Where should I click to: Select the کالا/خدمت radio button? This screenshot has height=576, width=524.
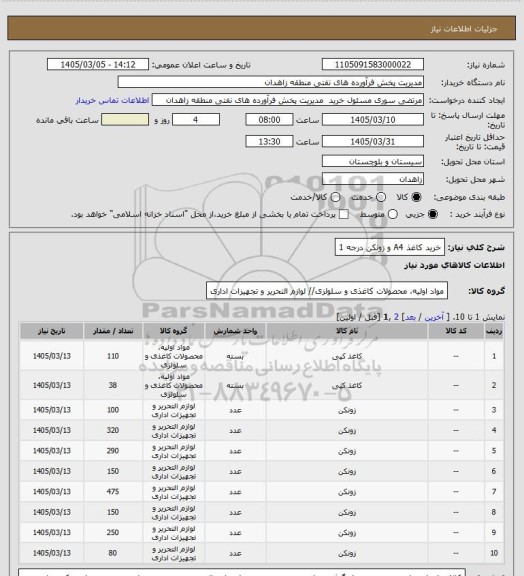[x=335, y=197]
